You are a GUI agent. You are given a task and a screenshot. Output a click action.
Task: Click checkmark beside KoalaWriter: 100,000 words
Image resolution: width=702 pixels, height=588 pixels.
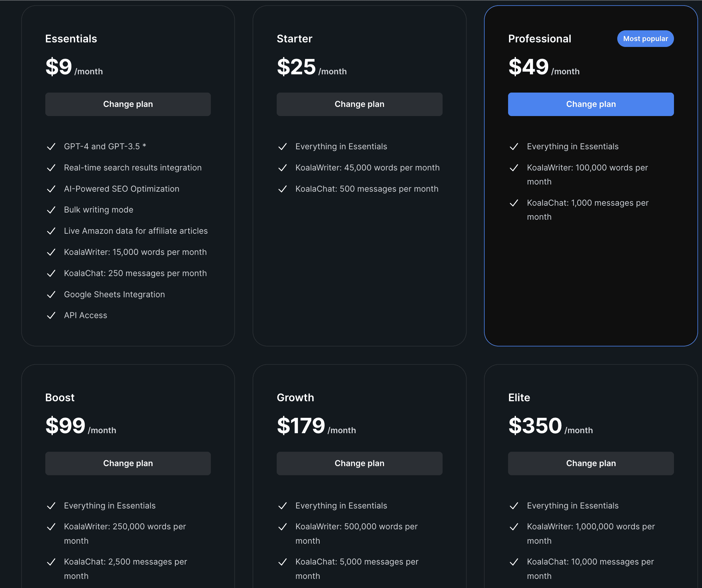[514, 168]
